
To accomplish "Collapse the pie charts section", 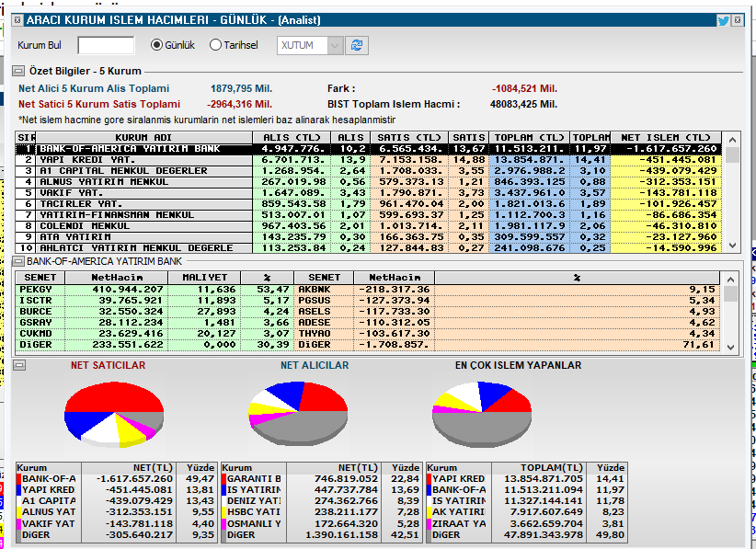I will coord(19,365).
